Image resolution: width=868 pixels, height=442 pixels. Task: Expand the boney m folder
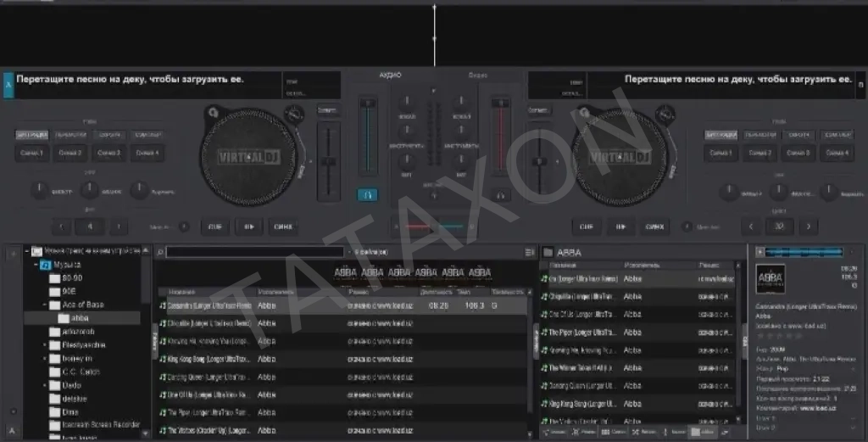(x=45, y=358)
